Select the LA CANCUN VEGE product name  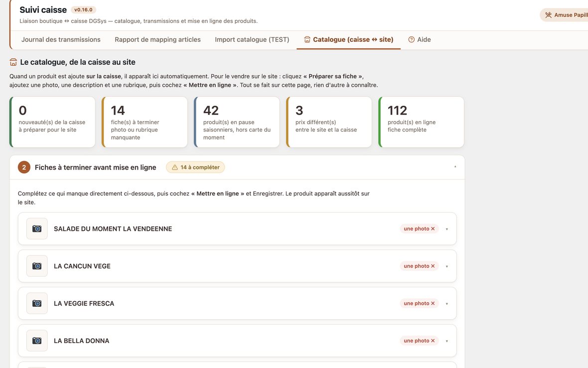click(x=82, y=266)
